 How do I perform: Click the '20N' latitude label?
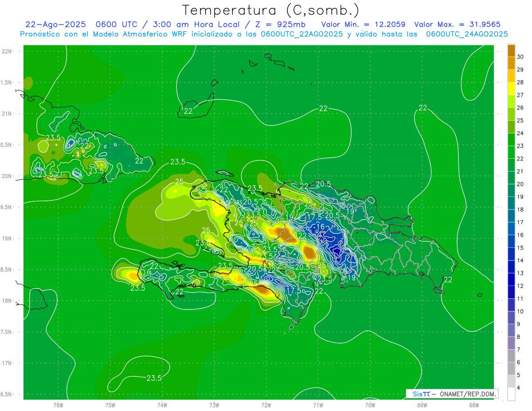[x=6, y=176]
